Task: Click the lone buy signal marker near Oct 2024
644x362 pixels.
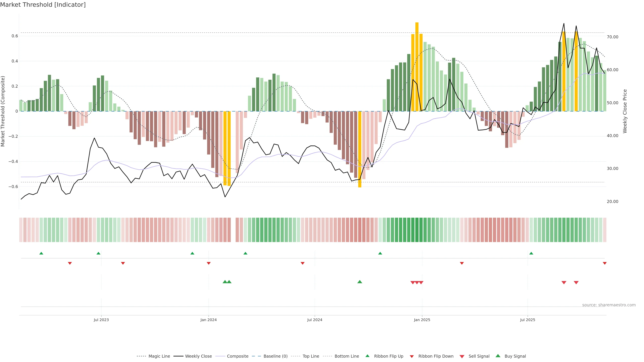Action: click(x=360, y=282)
